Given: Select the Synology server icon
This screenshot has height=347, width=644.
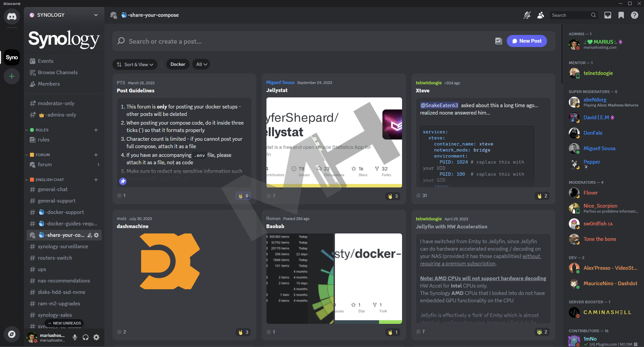Looking at the screenshot, I should (12, 57).
